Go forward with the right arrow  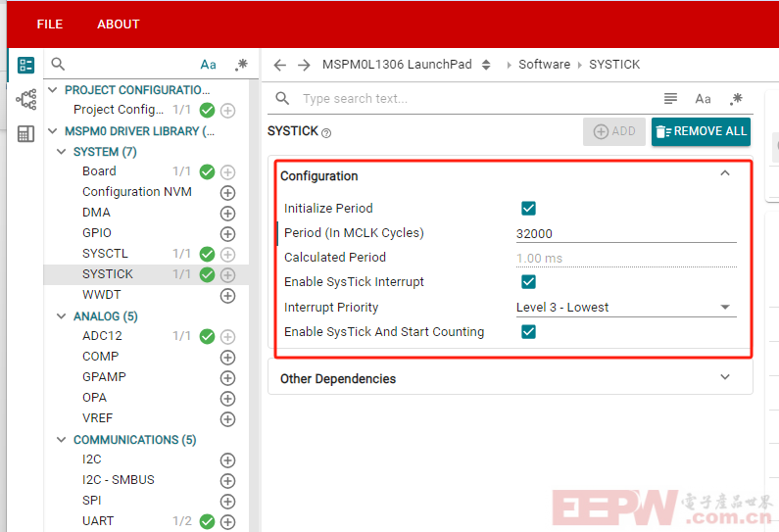(304, 65)
